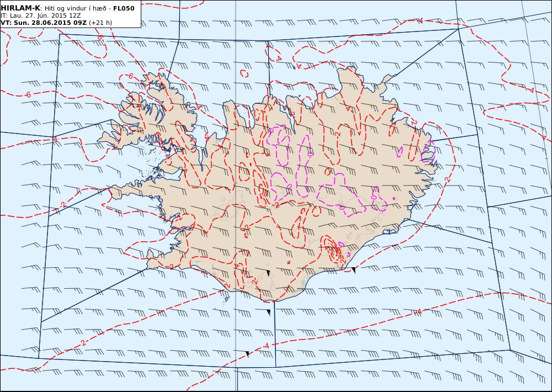Click the valid time 'VT: Sun. 28.06.2015 09Z'
552x392 pixels.
coord(44,23)
